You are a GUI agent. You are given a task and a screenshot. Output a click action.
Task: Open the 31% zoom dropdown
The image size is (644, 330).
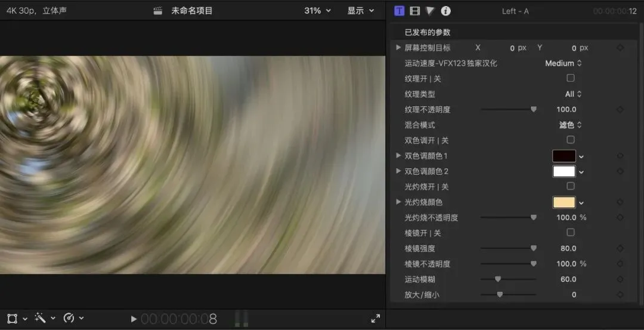317,11
